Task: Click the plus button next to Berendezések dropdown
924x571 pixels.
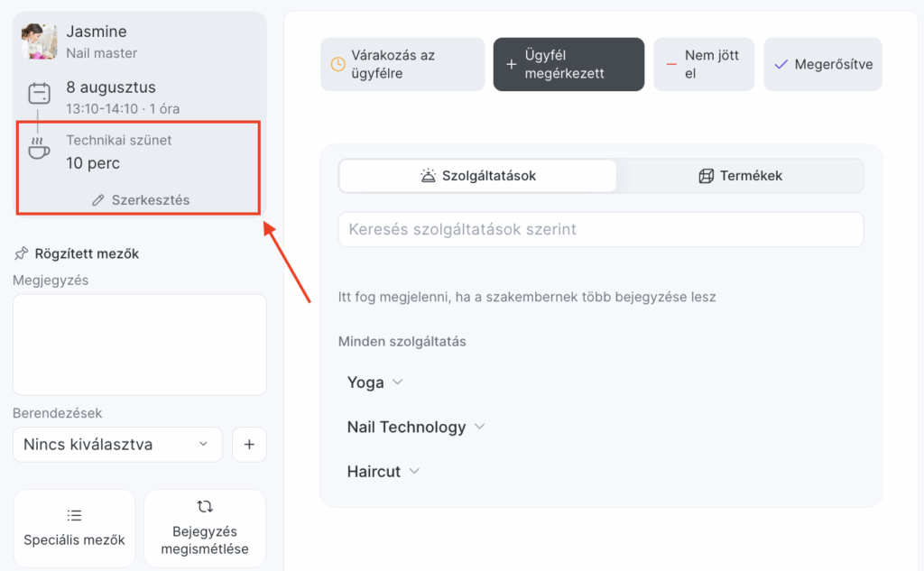Action: [x=249, y=445]
